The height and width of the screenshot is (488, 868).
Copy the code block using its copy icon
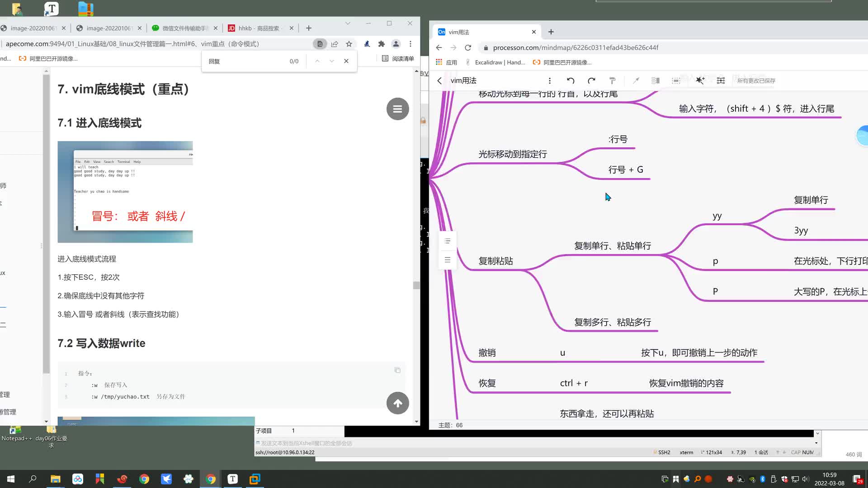coord(397,370)
